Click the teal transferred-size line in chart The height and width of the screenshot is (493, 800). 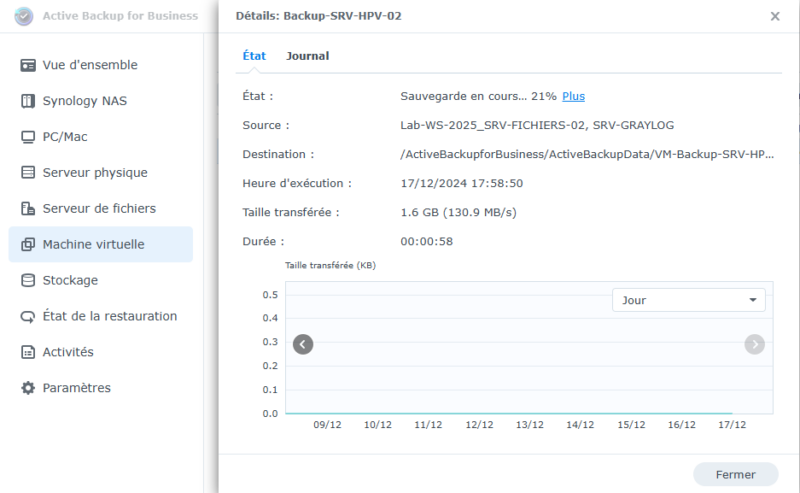click(509, 413)
